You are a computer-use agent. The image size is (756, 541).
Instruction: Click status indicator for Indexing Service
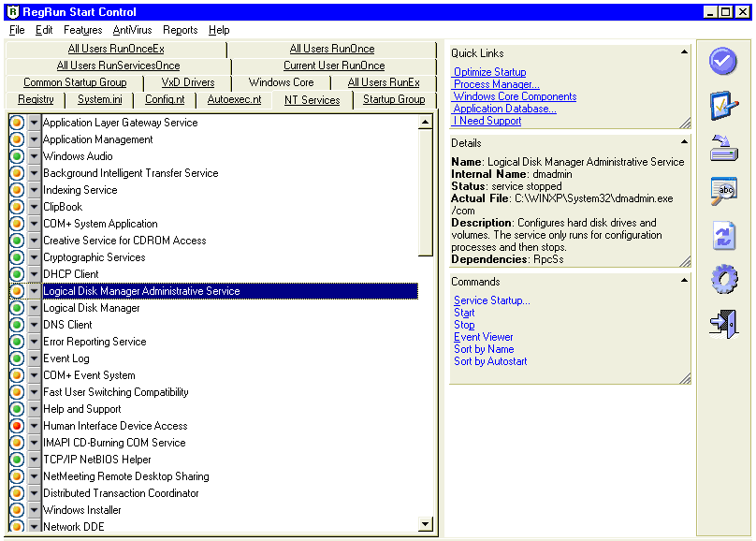pyautogui.click(x=17, y=190)
